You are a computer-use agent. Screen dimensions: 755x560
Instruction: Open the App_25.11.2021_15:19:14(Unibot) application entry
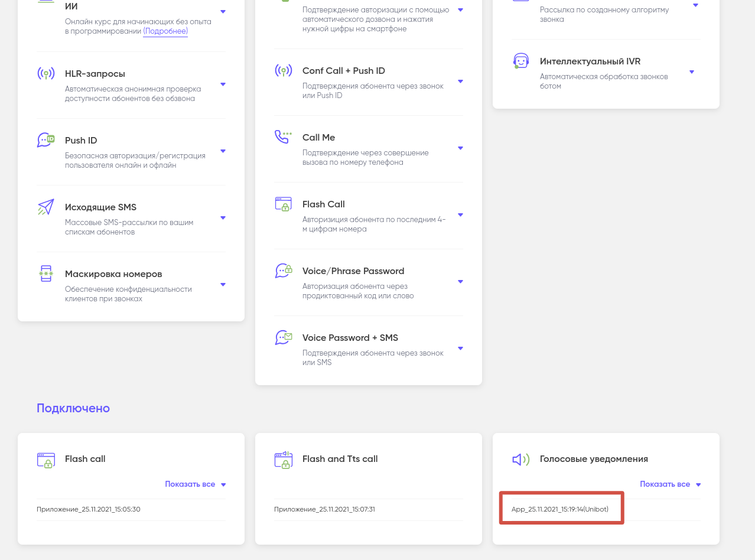pyautogui.click(x=559, y=509)
